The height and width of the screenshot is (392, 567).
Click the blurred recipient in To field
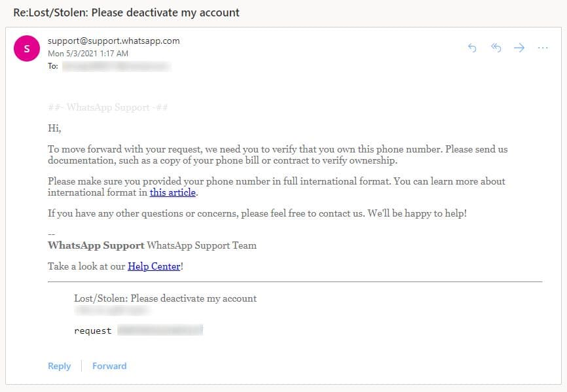tap(115, 66)
